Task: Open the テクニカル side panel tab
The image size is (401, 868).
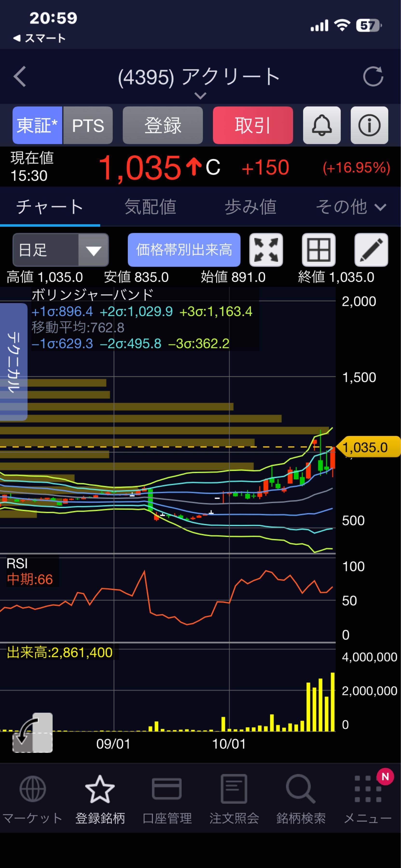Action: [14, 362]
